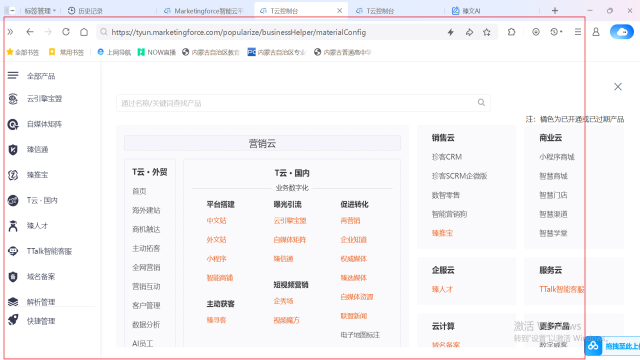Open the browser hamburger menu
Image resolution: width=640 pixels, height=360 pixels.
[578, 32]
